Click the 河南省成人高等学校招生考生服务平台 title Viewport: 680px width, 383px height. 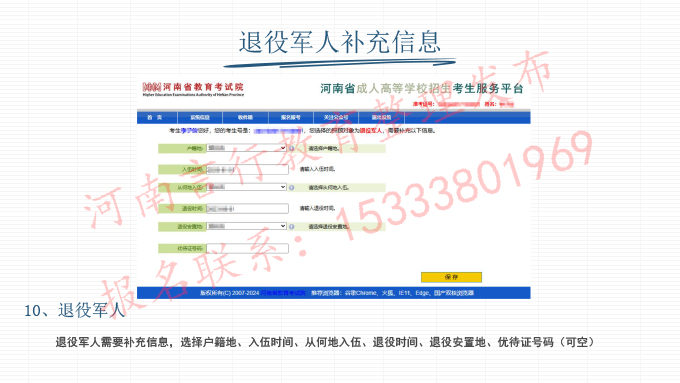pos(422,88)
